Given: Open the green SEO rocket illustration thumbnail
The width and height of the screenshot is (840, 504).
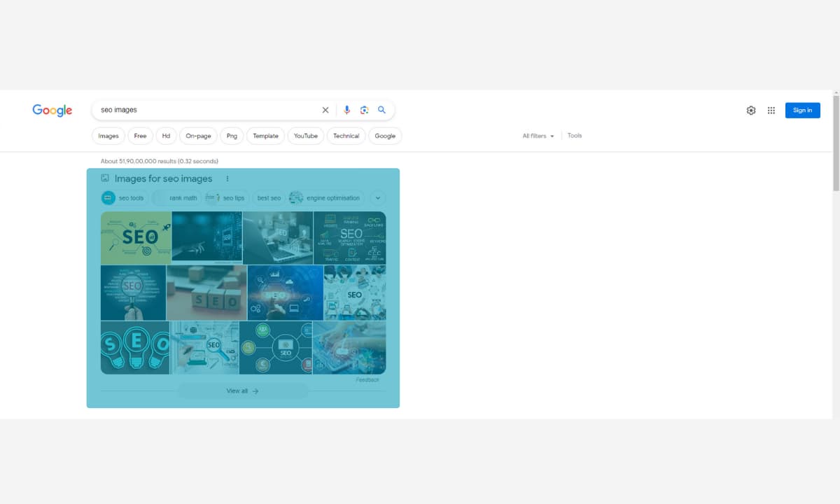Looking at the screenshot, I should click(x=136, y=238).
